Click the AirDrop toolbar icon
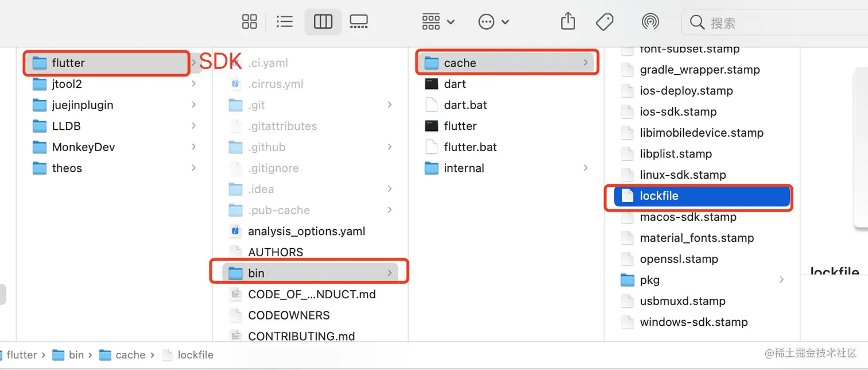Image resolution: width=868 pixels, height=370 pixels. click(650, 22)
